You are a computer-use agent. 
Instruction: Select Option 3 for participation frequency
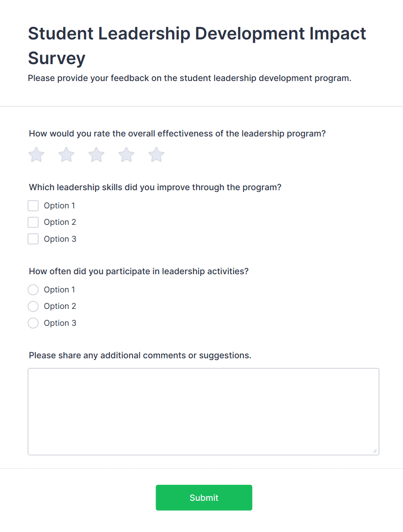tap(33, 323)
